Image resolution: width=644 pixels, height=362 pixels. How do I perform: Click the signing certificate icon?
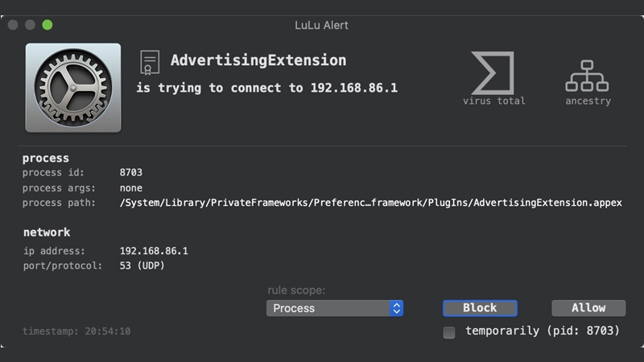click(149, 62)
